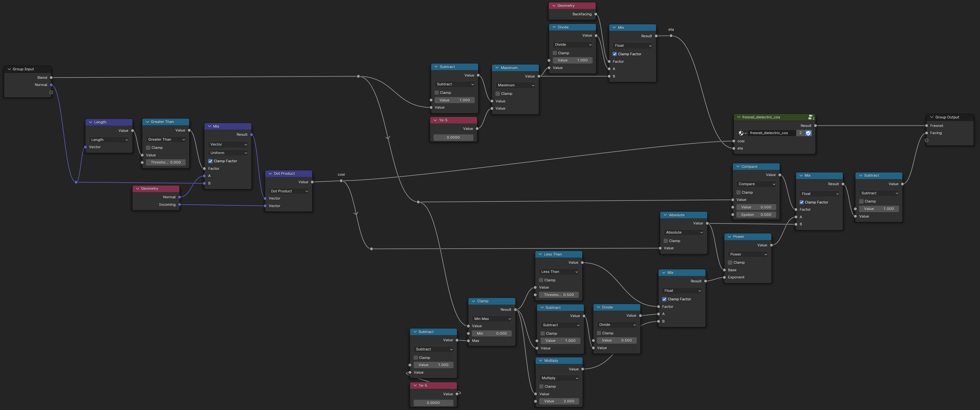The width and height of the screenshot is (980, 410).
Task: Click Dot Product Value output socket
Action: tap(312, 182)
